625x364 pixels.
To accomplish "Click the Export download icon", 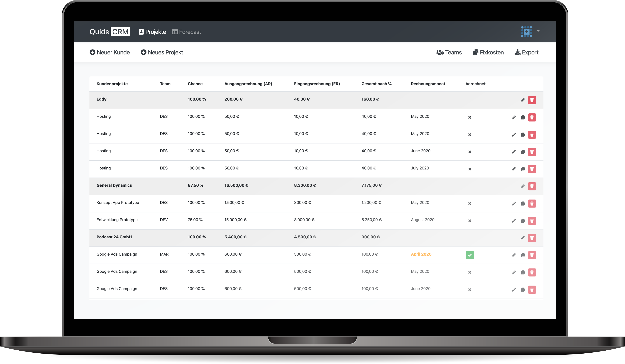I will click(x=517, y=52).
